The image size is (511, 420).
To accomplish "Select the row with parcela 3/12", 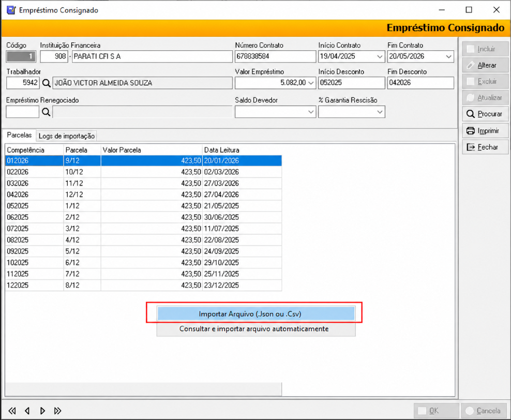I will pos(143,229).
